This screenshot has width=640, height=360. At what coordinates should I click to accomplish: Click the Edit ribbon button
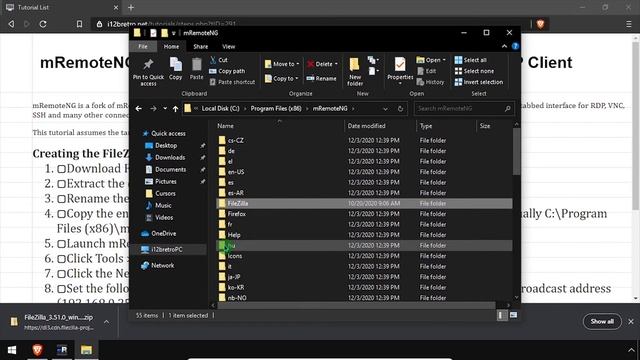pyautogui.click(x=427, y=71)
